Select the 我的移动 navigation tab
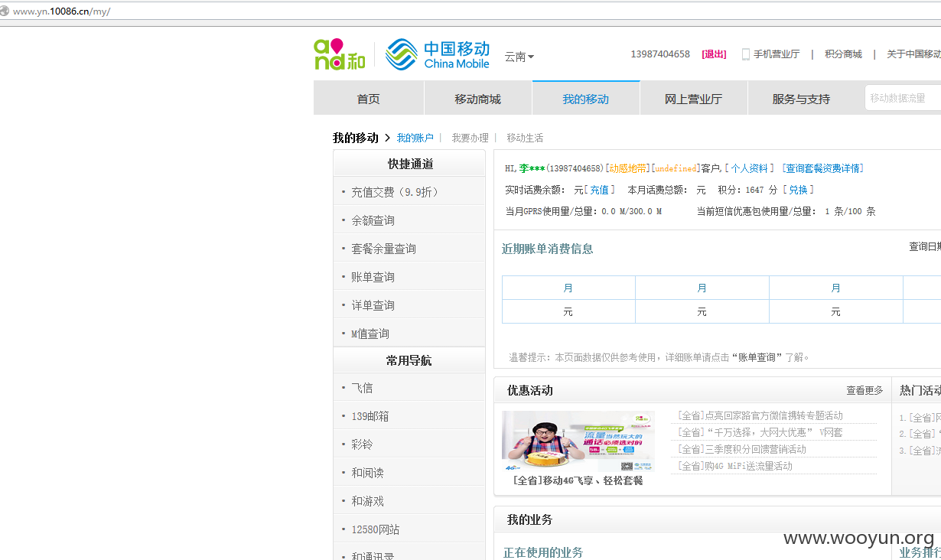 (586, 99)
